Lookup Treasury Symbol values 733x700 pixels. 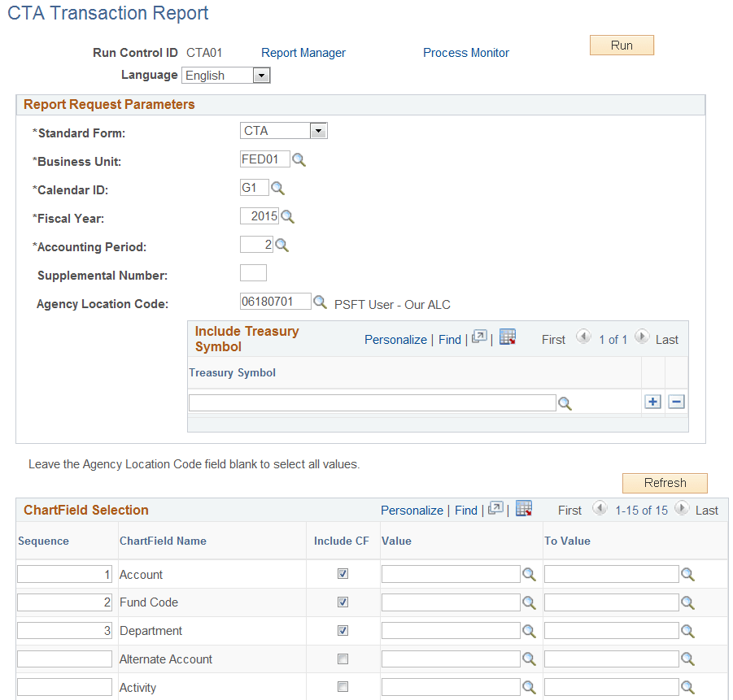coord(565,402)
